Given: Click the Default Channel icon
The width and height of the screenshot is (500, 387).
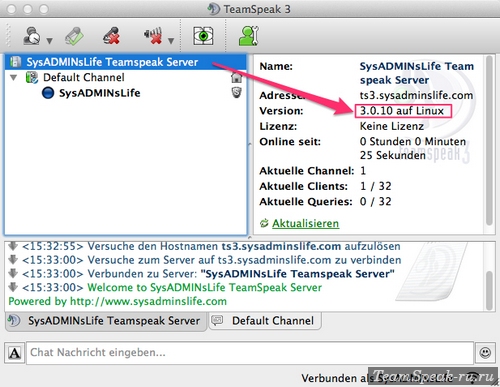Looking at the screenshot, I should coord(32,78).
